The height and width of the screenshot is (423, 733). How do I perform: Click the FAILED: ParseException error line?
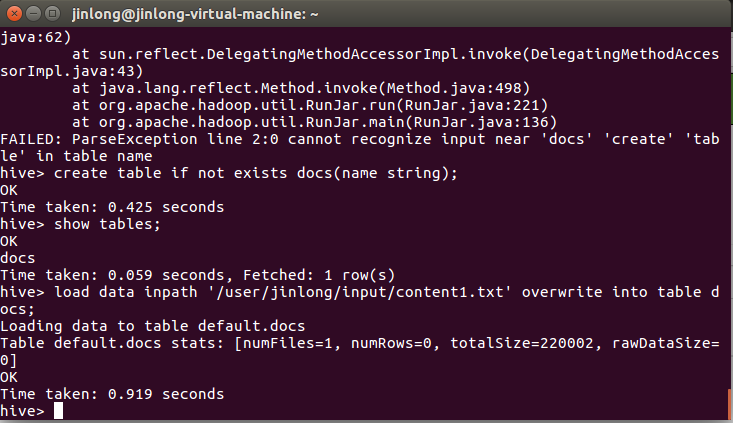pyautogui.click(x=360, y=139)
